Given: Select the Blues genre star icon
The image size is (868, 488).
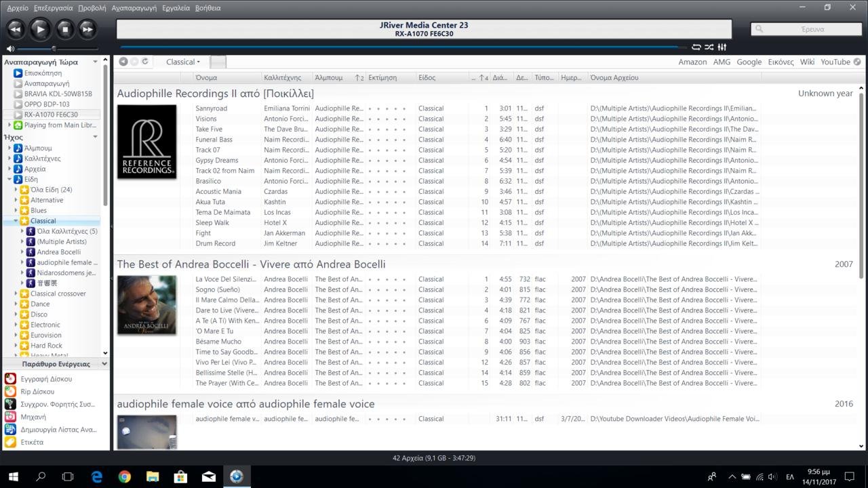Looking at the screenshot, I should point(24,211).
